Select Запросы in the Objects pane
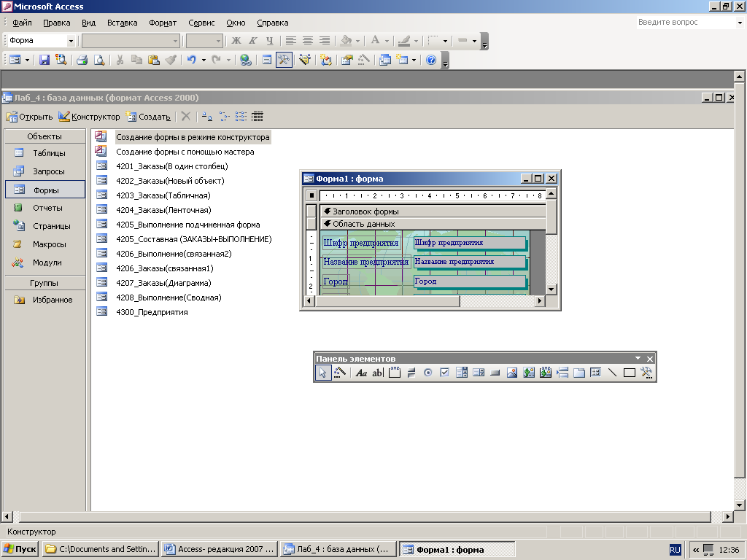Image resolution: width=747 pixels, height=560 pixels. tap(45, 171)
